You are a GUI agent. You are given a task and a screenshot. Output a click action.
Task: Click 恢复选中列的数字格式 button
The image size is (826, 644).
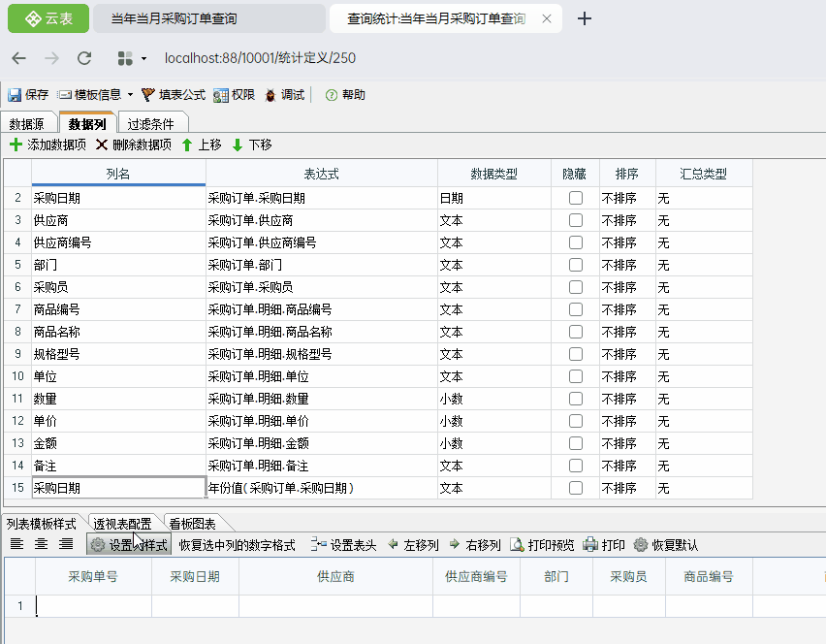tap(237, 545)
